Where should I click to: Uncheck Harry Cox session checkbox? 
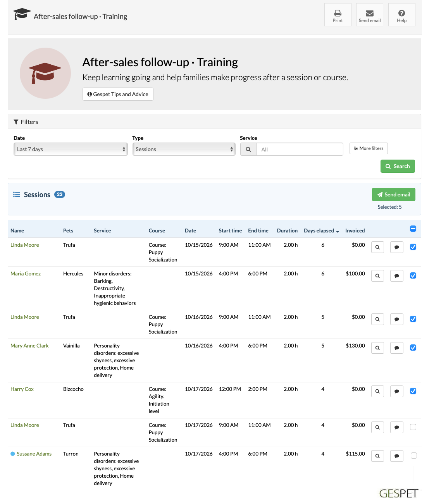point(413,391)
